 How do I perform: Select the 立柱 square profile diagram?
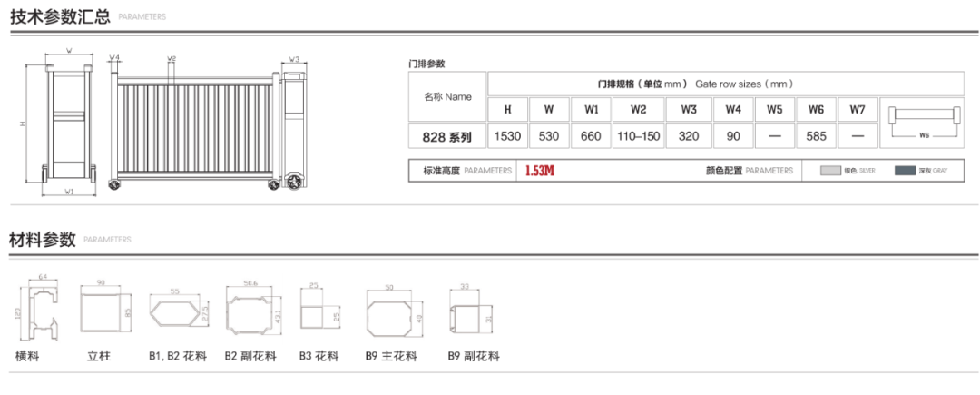(x=103, y=311)
